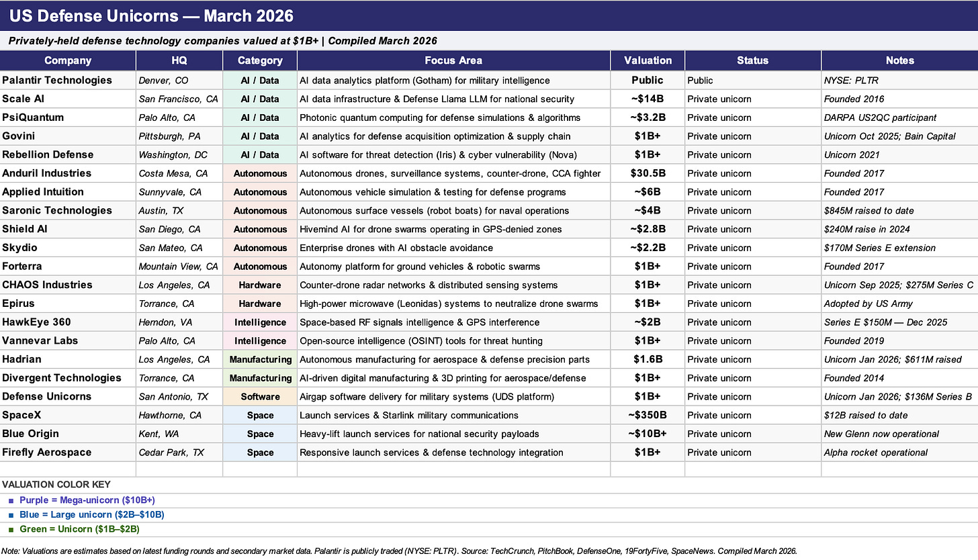Select Intelligence category cell for Vannevar Labs
Screen dimensions: 978x560
click(260, 340)
